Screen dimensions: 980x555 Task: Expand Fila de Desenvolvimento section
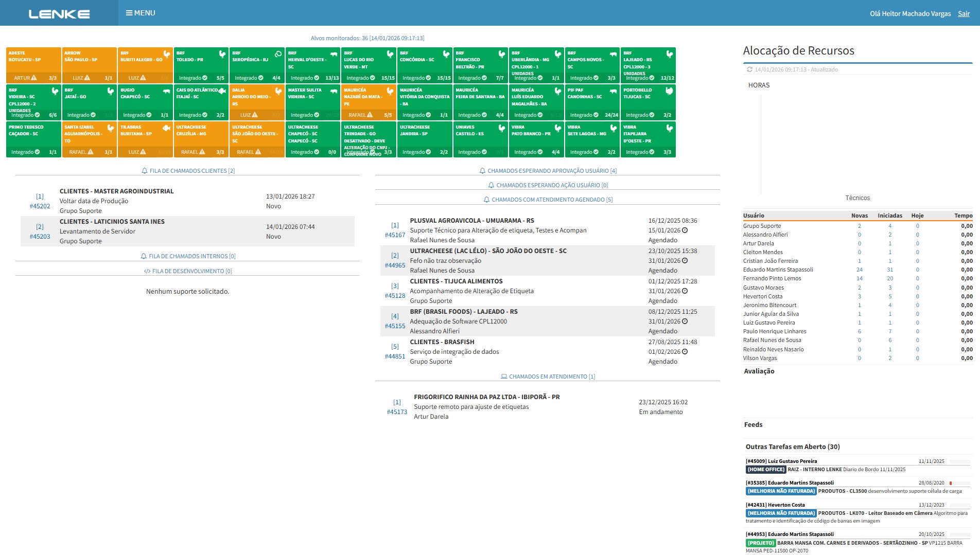188,271
